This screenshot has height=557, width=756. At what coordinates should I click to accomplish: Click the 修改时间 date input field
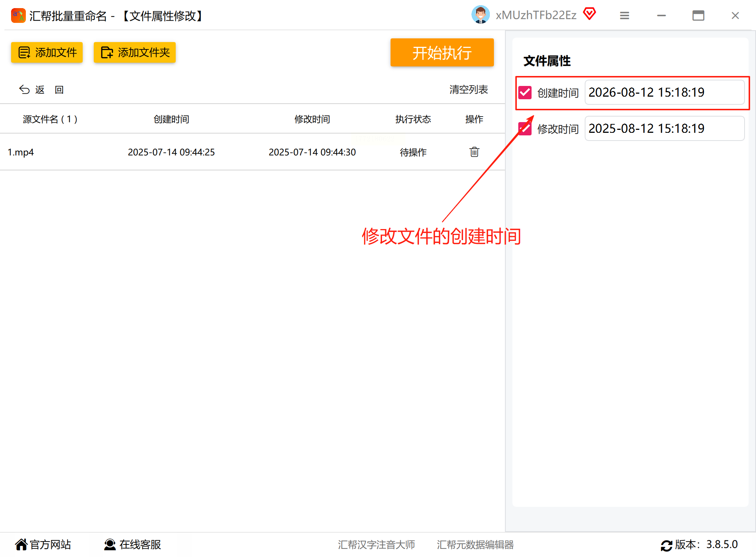(x=664, y=129)
